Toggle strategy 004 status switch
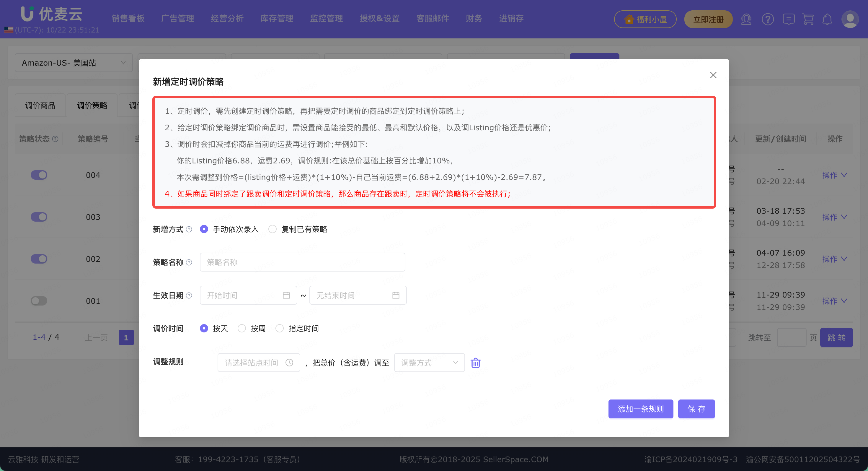 39,175
